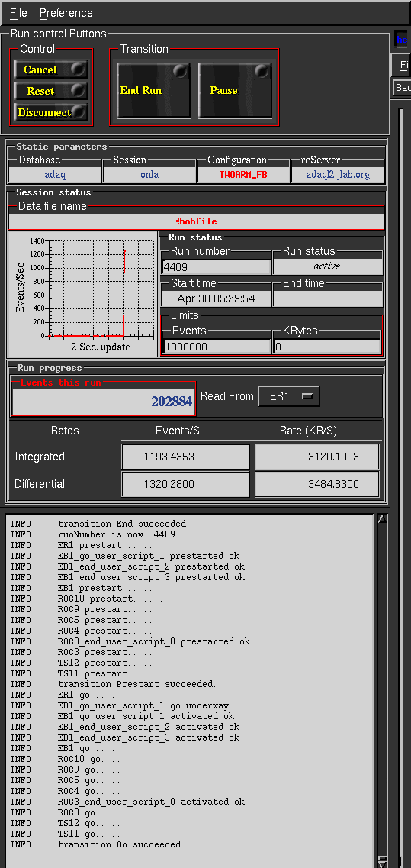Image resolution: width=411 pixels, height=868 pixels.
Task: Click log line 'EB1_end_user_script_3 activated ok'
Action: [149, 738]
